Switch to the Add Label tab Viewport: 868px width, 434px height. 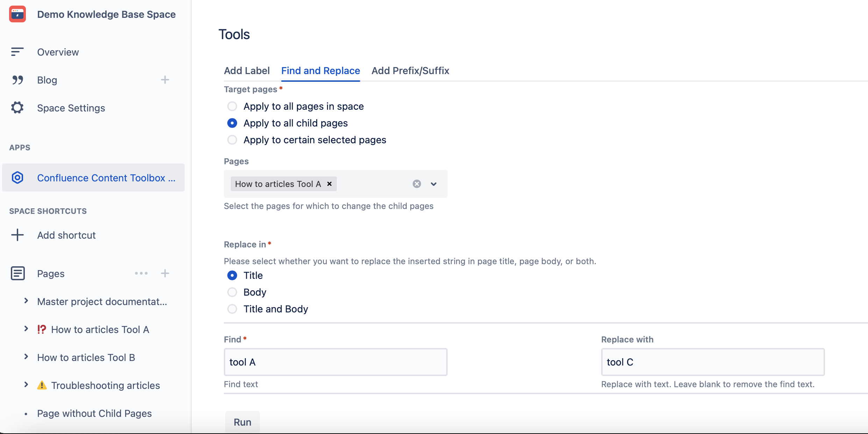(247, 71)
